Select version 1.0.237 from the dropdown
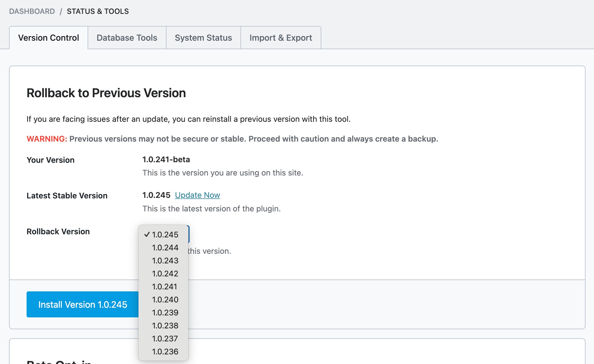Viewport: 594px width, 364px height. (165, 339)
